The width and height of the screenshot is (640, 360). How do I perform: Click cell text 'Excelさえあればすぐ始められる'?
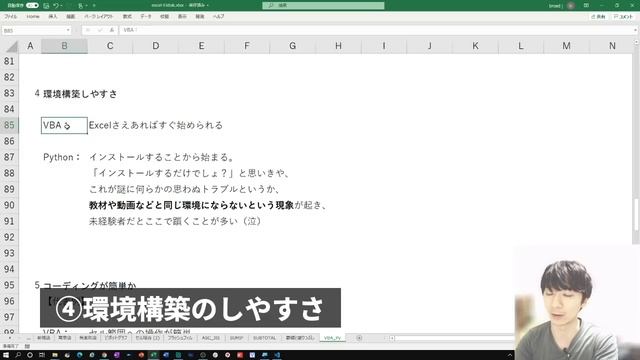pos(156,125)
